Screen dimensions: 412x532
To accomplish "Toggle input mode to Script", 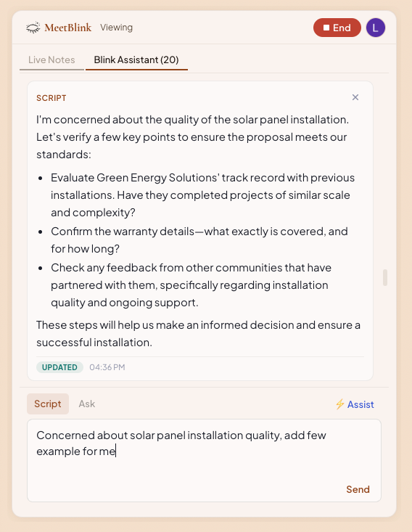I will click(x=48, y=404).
